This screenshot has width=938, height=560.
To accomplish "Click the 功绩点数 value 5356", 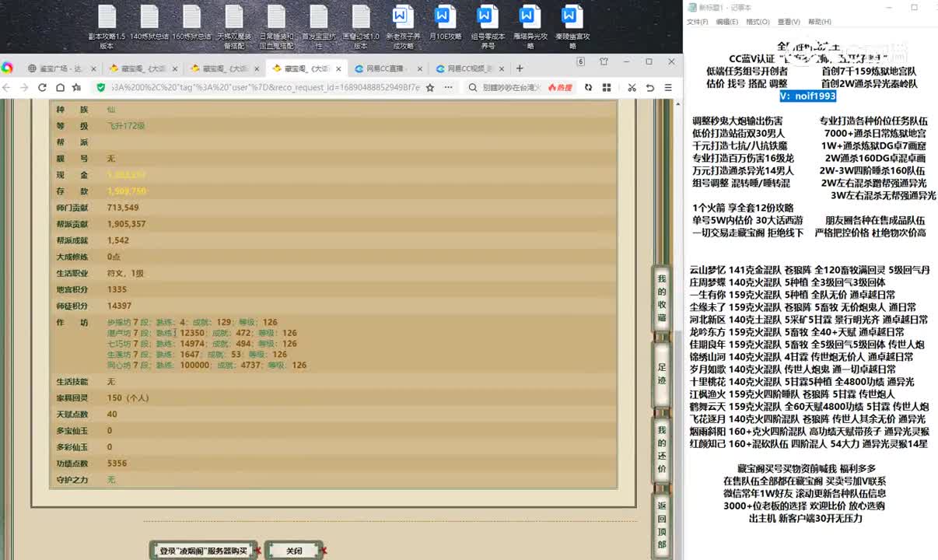I will coord(117,464).
